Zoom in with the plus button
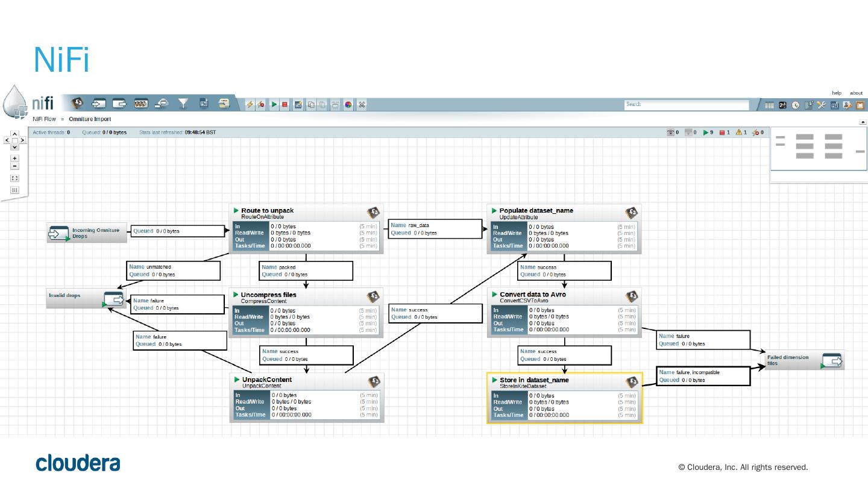Screen dimensions: 868x488 tap(15, 158)
